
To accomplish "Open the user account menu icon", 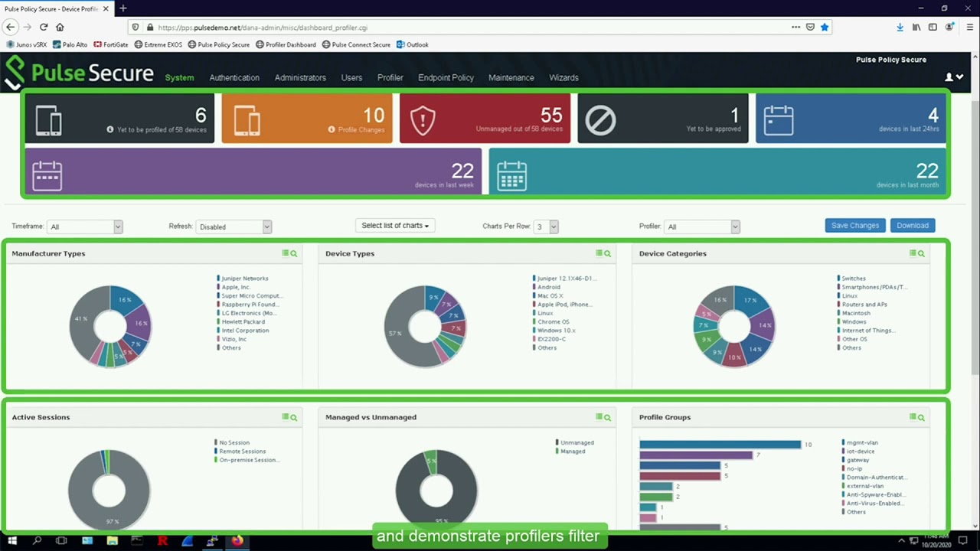I will coord(954,77).
